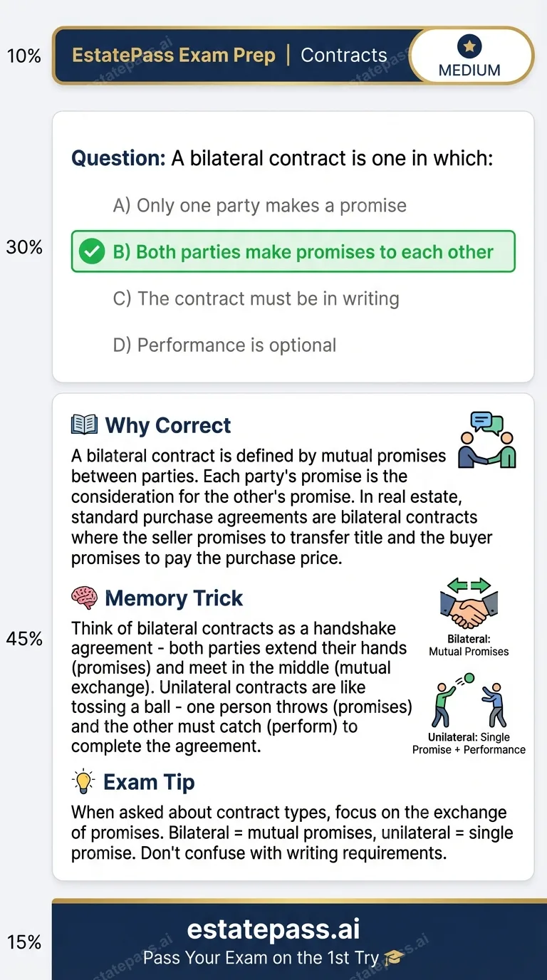
Task: Open the estatepass.ai link in the footer
Action: 273,929
